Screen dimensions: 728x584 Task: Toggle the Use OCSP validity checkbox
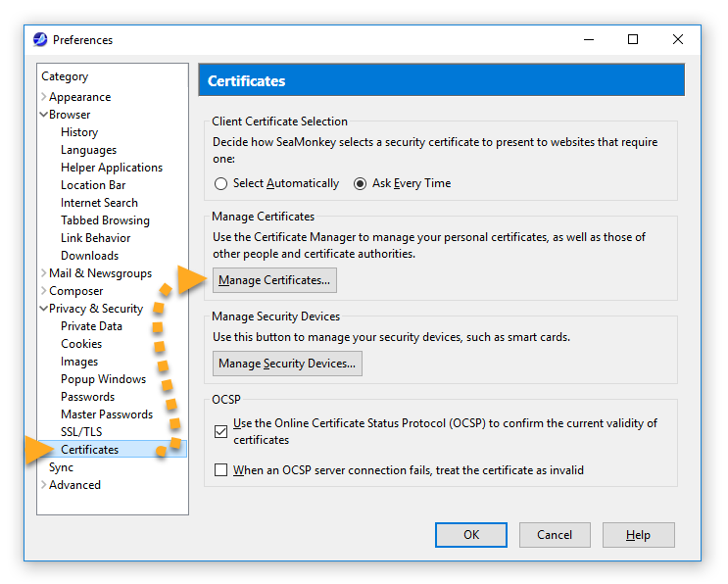pos(221,431)
